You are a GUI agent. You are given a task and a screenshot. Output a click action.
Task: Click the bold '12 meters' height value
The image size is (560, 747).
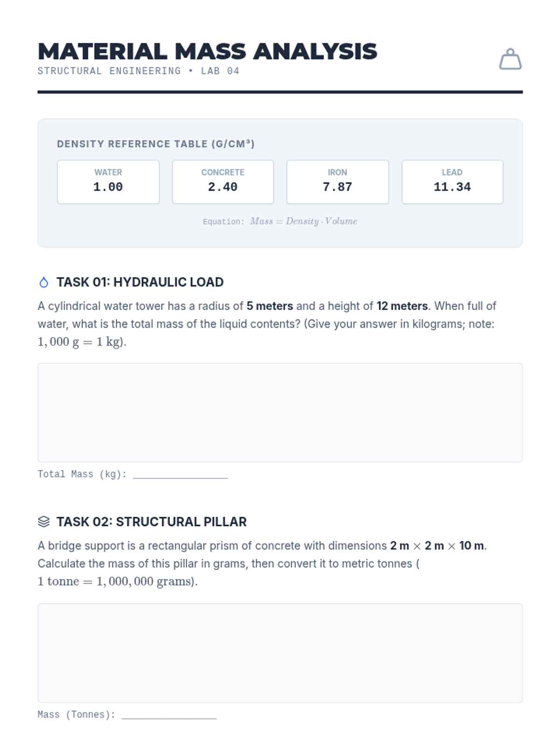[402, 306]
